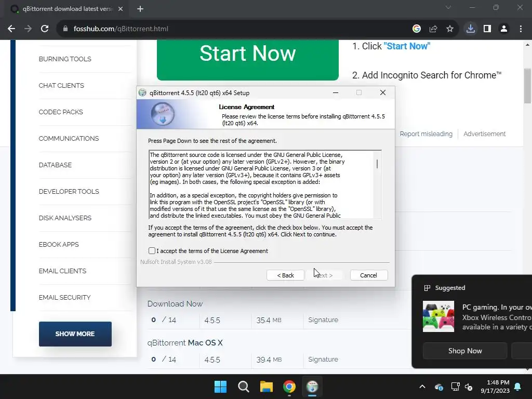Click qBittorrent Mac OS X download link
This screenshot has width=532, height=399.
[185, 343]
